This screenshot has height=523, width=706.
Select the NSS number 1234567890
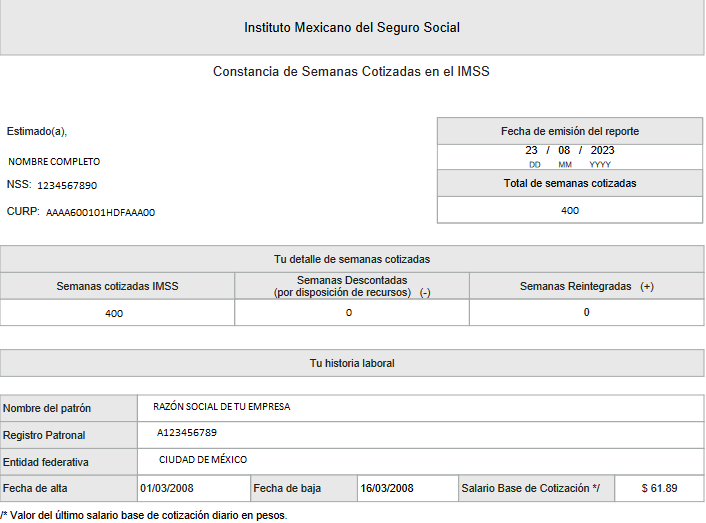point(67,185)
